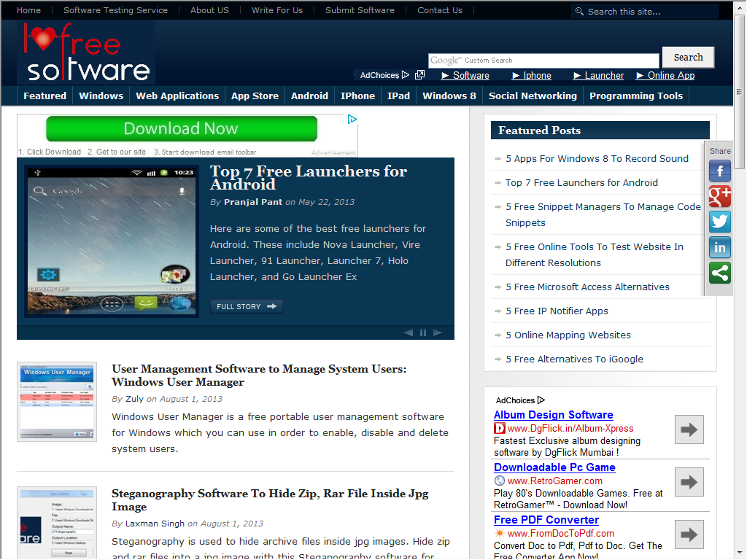
Task: Select the Web Applications category tab
Action: [x=177, y=96]
